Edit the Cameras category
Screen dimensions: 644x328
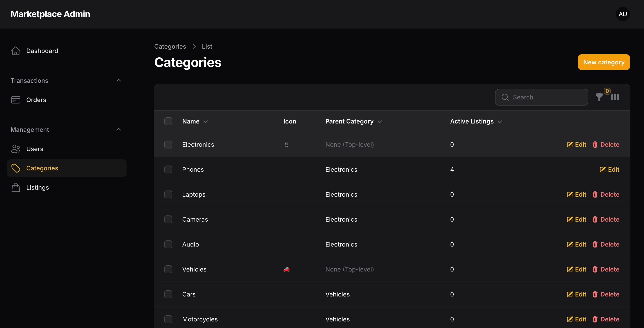coord(576,220)
